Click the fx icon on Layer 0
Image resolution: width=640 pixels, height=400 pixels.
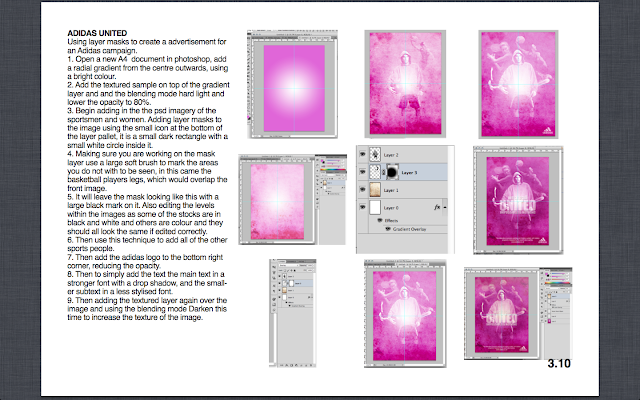coord(437,207)
